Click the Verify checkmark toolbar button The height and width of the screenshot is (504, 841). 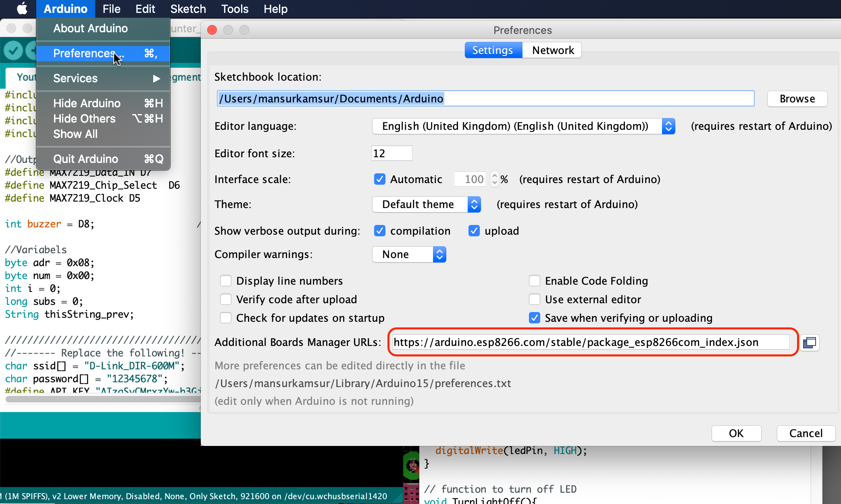tap(13, 50)
